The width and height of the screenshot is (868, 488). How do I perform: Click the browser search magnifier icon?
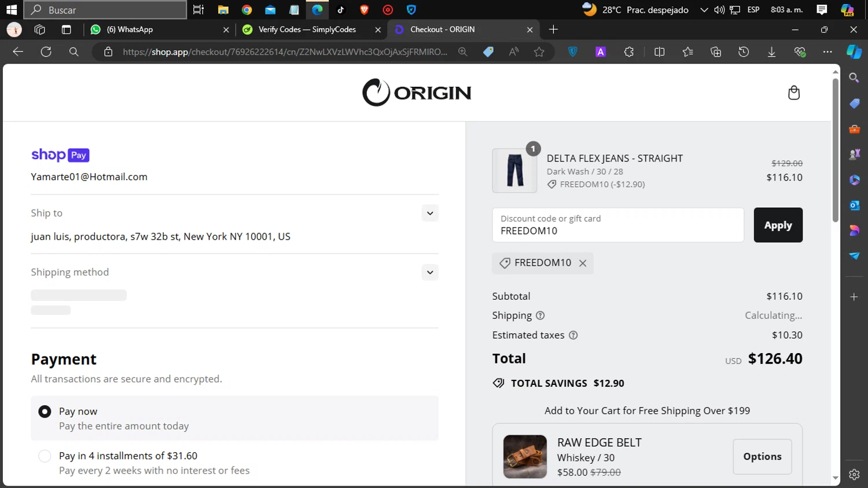[x=73, y=52]
